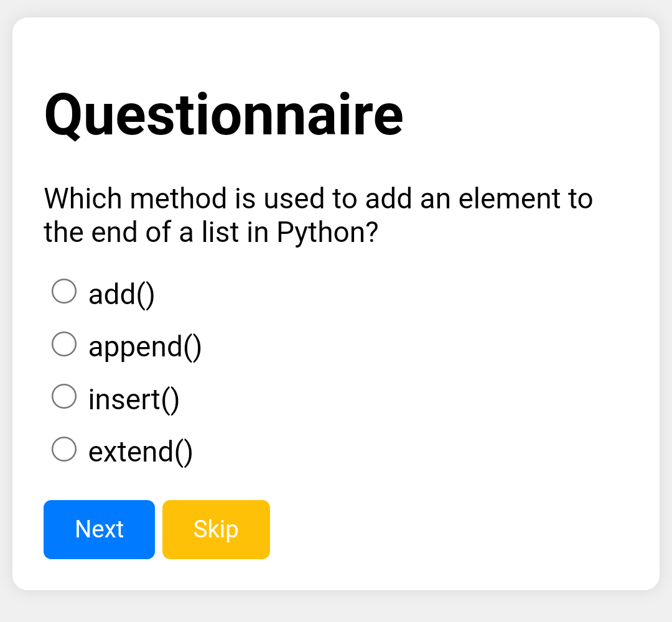
Task: Click the question line ending in "Python?"
Action: click(211, 233)
